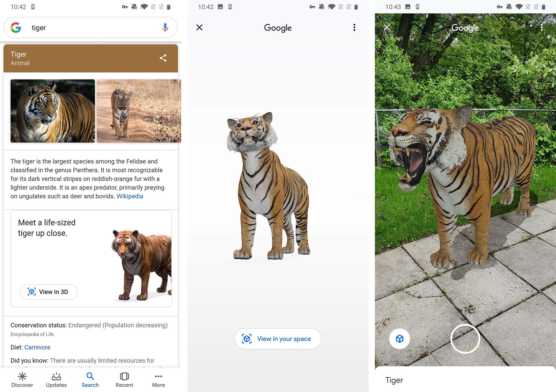Screen dimensions: 556x392
Task: Open the Wikipedia link
Action: 130,196
